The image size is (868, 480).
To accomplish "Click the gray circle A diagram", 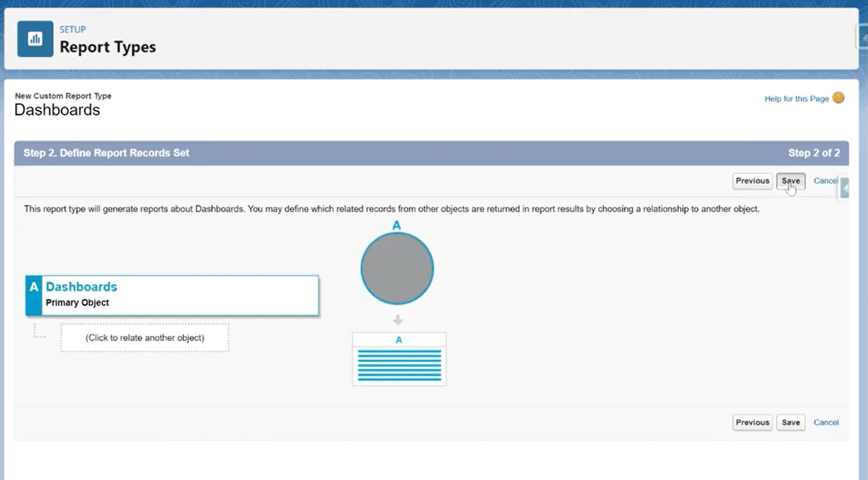I will click(x=397, y=268).
